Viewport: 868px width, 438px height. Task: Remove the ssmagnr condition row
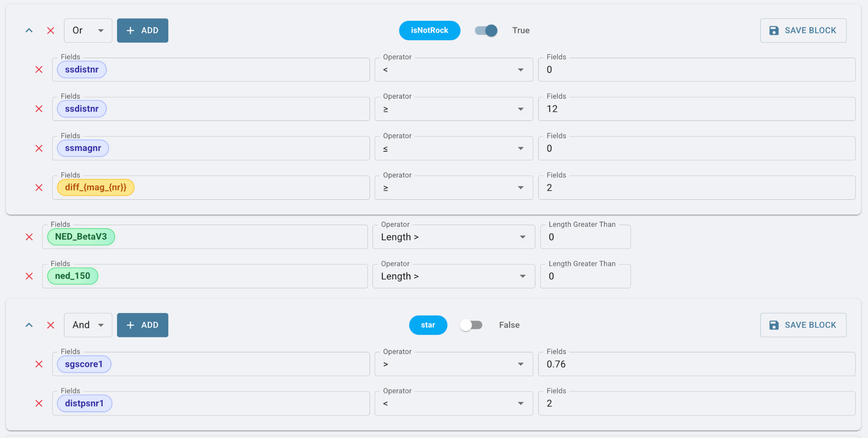(x=39, y=148)
